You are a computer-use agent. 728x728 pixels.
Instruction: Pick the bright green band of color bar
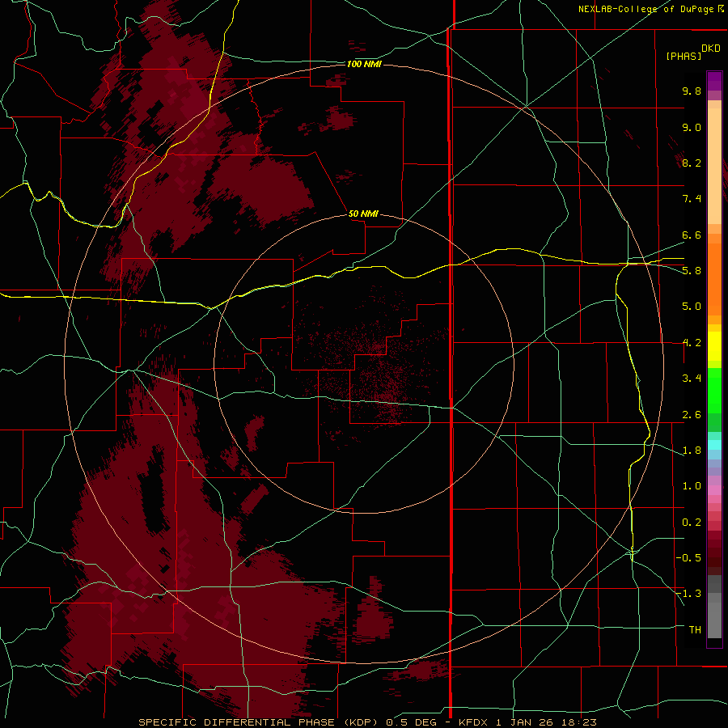click(x=714, y=391)
